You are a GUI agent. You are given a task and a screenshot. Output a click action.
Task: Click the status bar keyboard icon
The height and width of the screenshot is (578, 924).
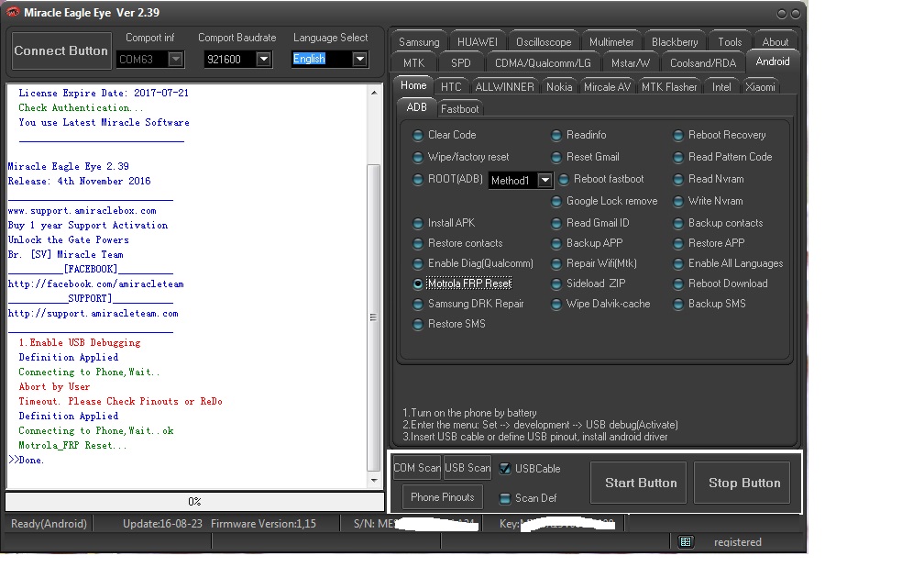coord(685,542)
